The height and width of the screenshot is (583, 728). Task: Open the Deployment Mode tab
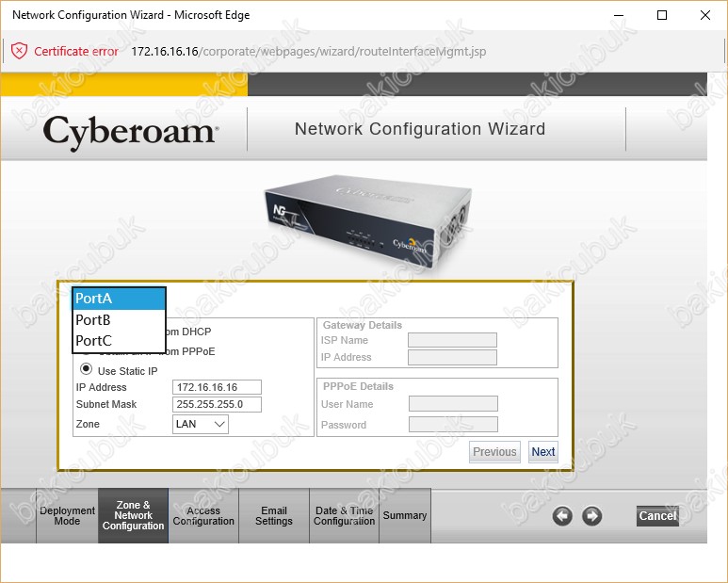[67, 516]
